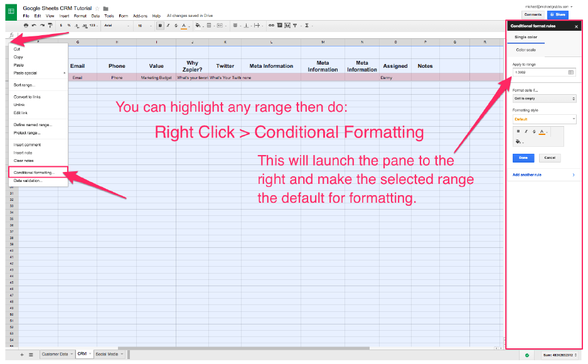Open the all sheets list icon

coord(31,355)
